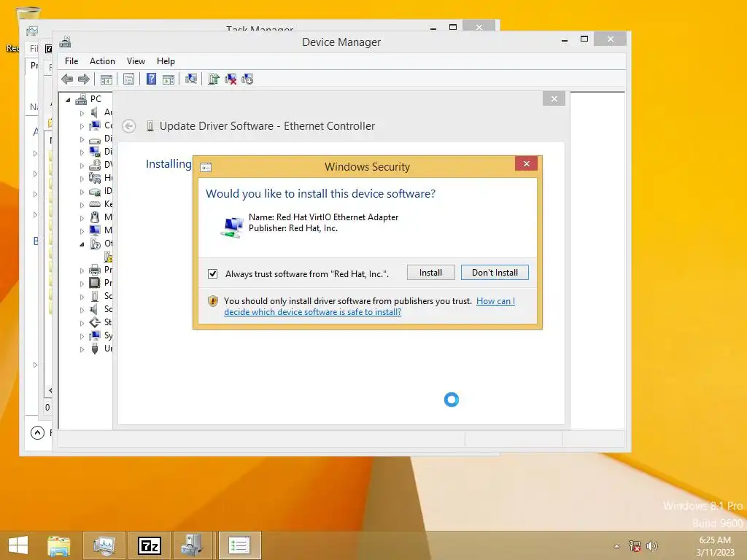Screen dimensions: 747x560
Task: Select the Monitors icon in device tree
Action: pyautogui.click(x=95, y=230)
